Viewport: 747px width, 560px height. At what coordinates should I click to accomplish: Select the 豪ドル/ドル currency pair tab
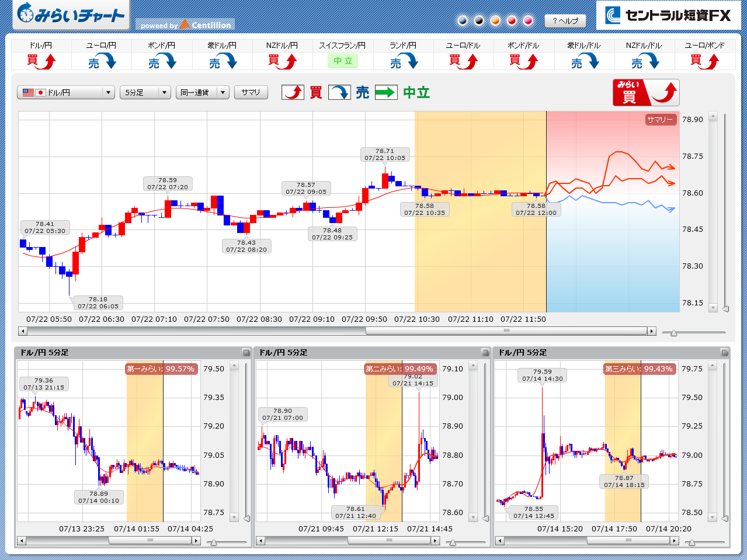[x=584, y=46]
